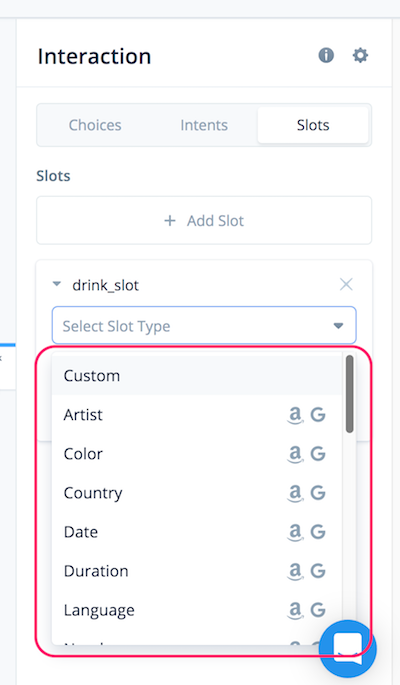Open the Interaction info icon

(x=326, y=55)
